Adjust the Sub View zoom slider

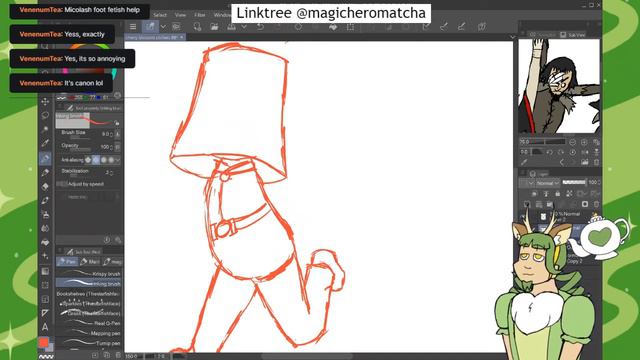pos(549,142)
